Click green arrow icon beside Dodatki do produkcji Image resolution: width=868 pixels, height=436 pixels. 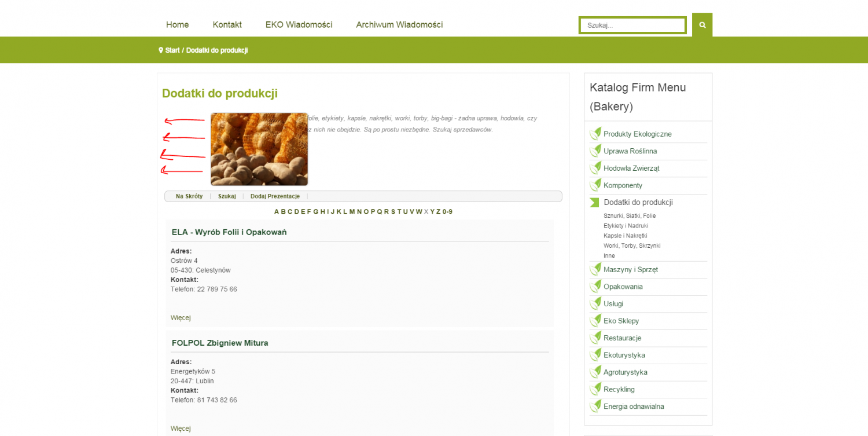594,203
